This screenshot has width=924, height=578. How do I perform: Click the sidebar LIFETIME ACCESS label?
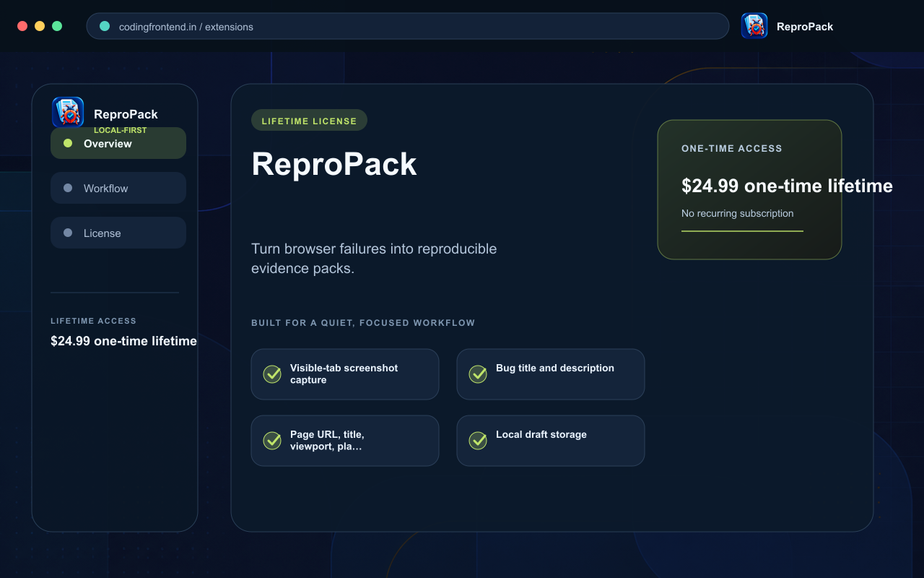(x=93, y=321)
